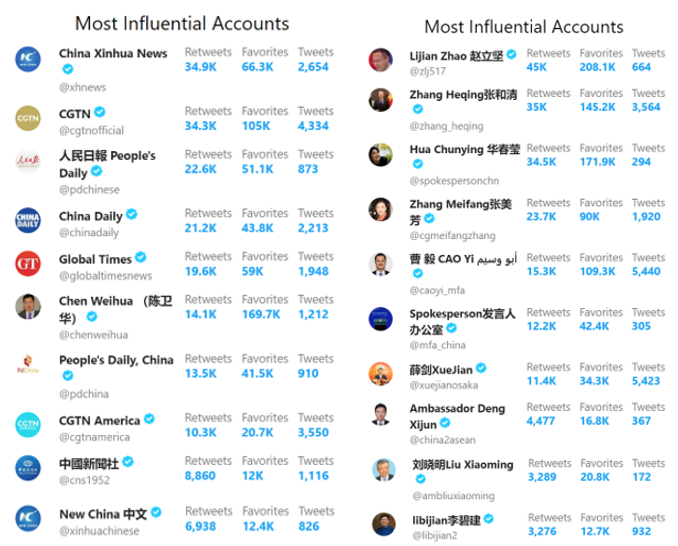
Task: Open the CGTN gold logo avatar
Action: 28,118
